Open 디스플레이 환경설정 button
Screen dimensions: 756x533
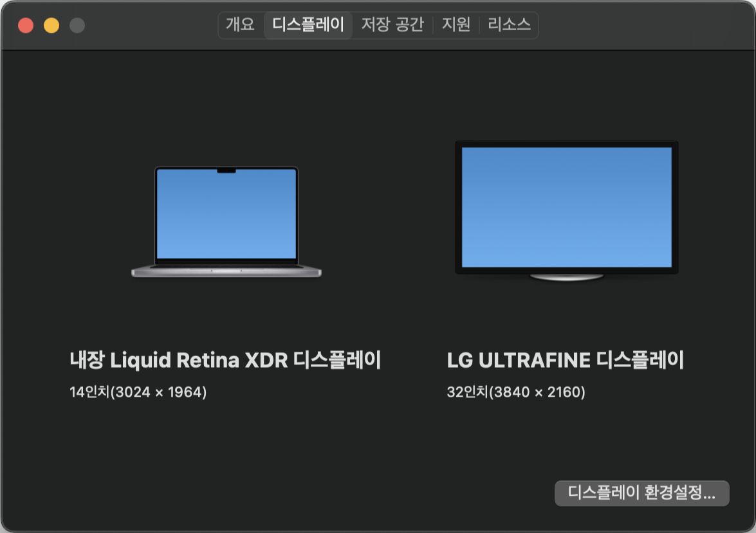pyautogui.click(x=641, y=493)
